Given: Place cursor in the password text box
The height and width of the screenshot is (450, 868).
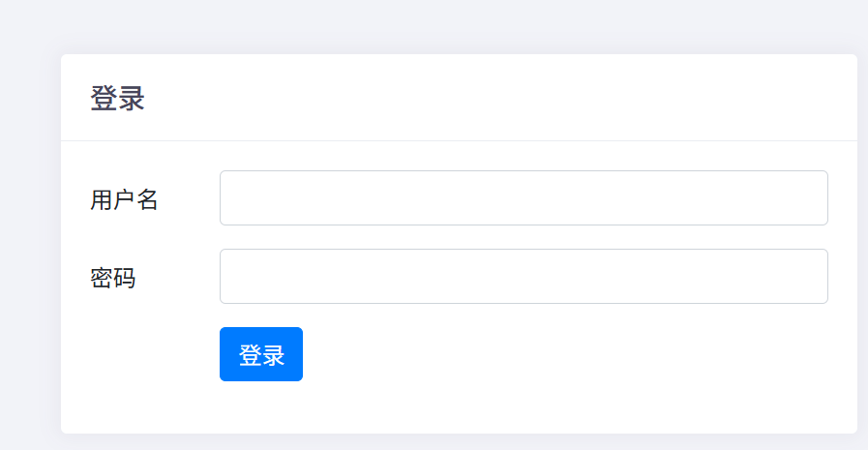Looking at the screenshot, I should pyautogui.click(x=524, y=277).
